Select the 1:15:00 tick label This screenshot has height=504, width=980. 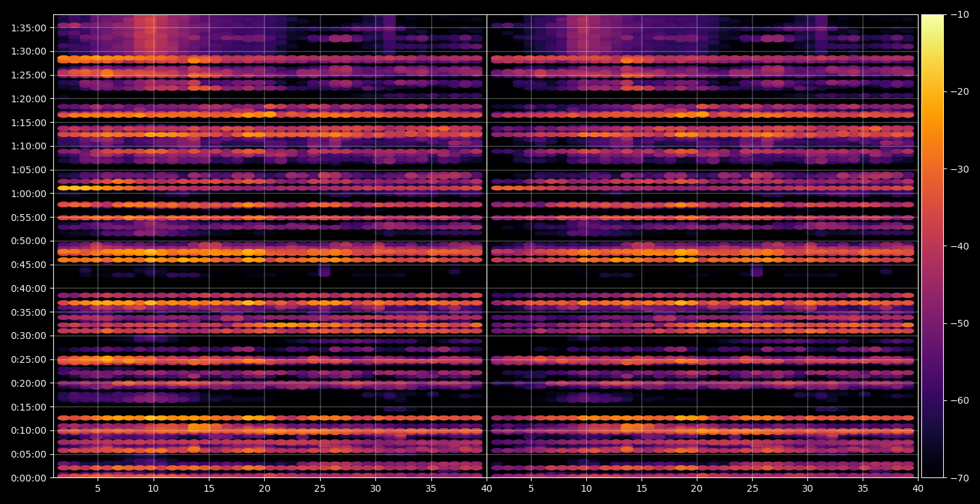click(29, 123)
